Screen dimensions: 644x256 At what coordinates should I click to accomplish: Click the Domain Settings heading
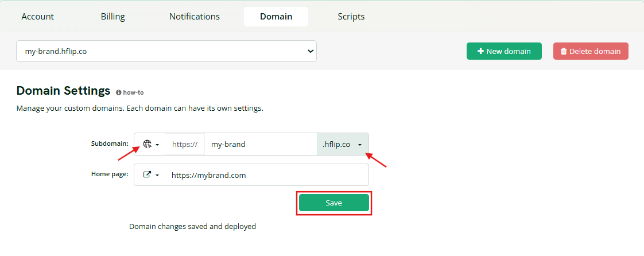click(x=63, y=90)
